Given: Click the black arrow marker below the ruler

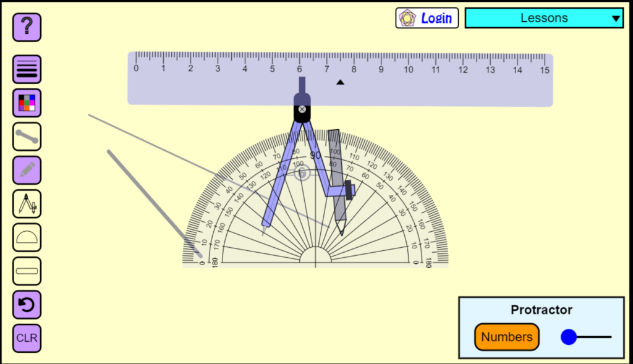Looking at the screenshot, I should 341,82.
